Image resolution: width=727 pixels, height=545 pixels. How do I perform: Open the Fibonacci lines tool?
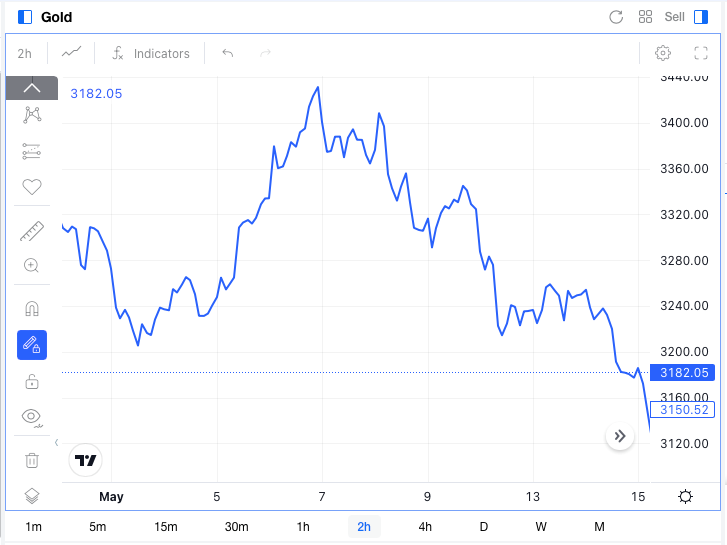(x=32, y=151)
